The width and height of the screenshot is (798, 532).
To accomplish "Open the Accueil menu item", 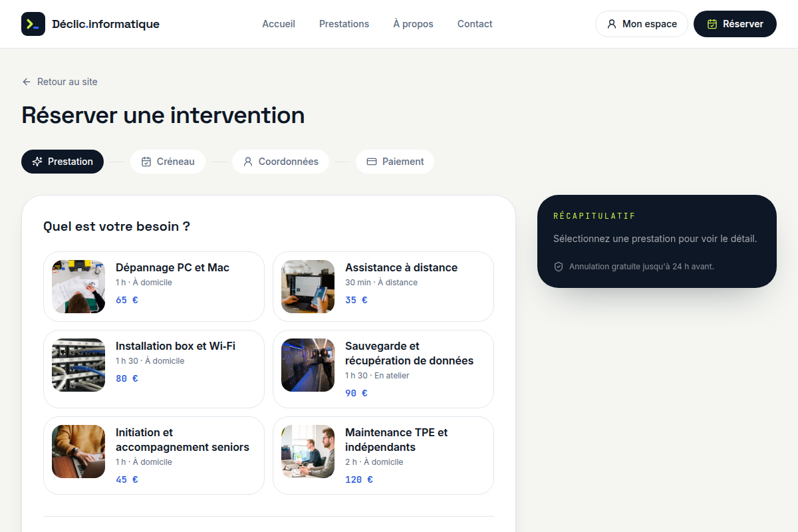I will (279, 24).
